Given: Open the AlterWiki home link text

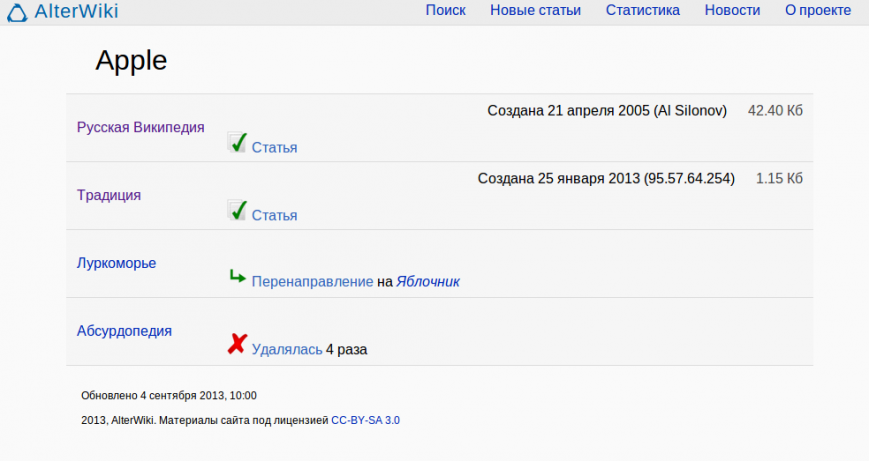Looking at the screenshot, I should [76, 11].
